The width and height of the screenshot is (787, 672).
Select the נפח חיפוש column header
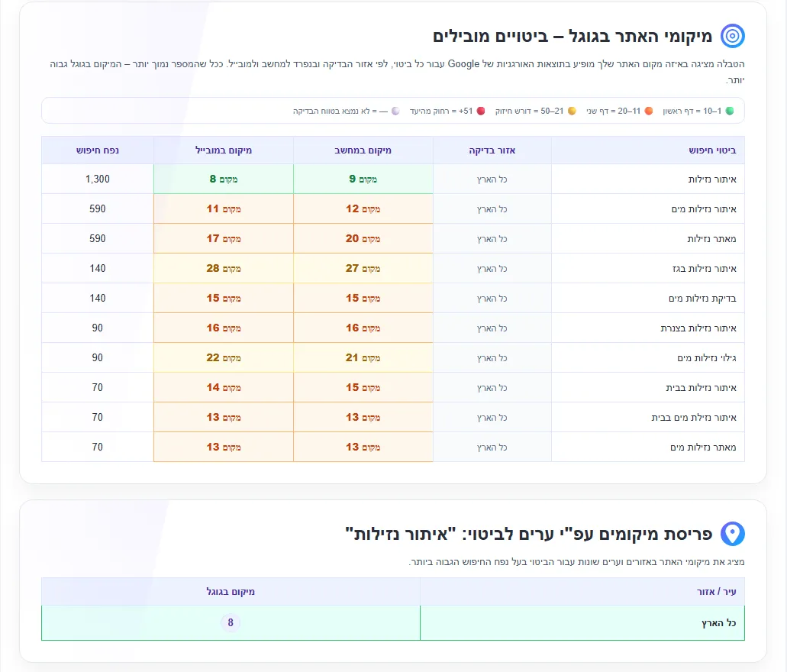[x=98, y=150]
